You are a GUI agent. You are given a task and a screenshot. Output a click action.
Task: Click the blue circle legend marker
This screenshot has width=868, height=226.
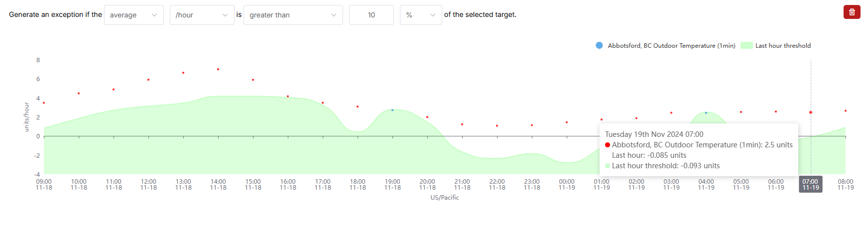pyautogui.click(x=599, y=45)
